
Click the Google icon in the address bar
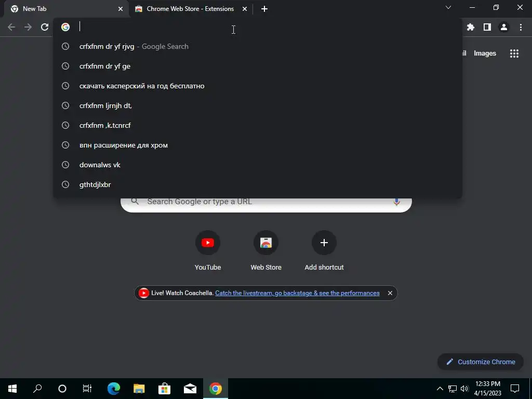65,27
